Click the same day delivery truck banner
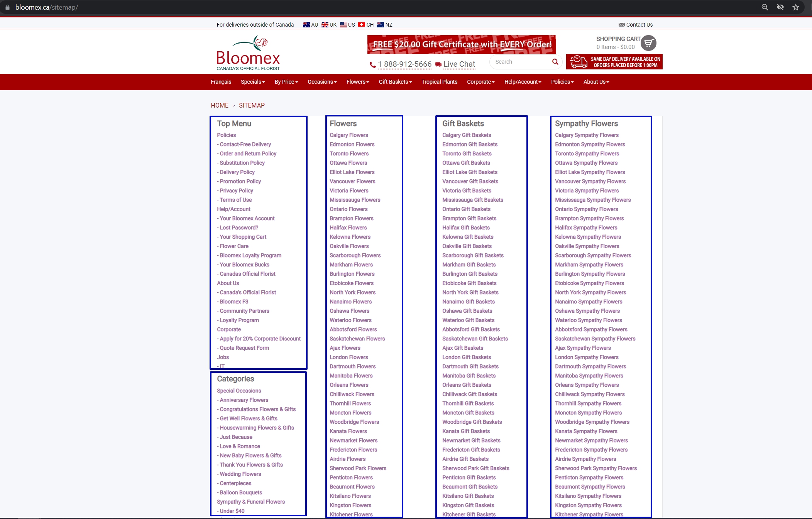The width and height of the screenshot is (812, 519). 614,62
